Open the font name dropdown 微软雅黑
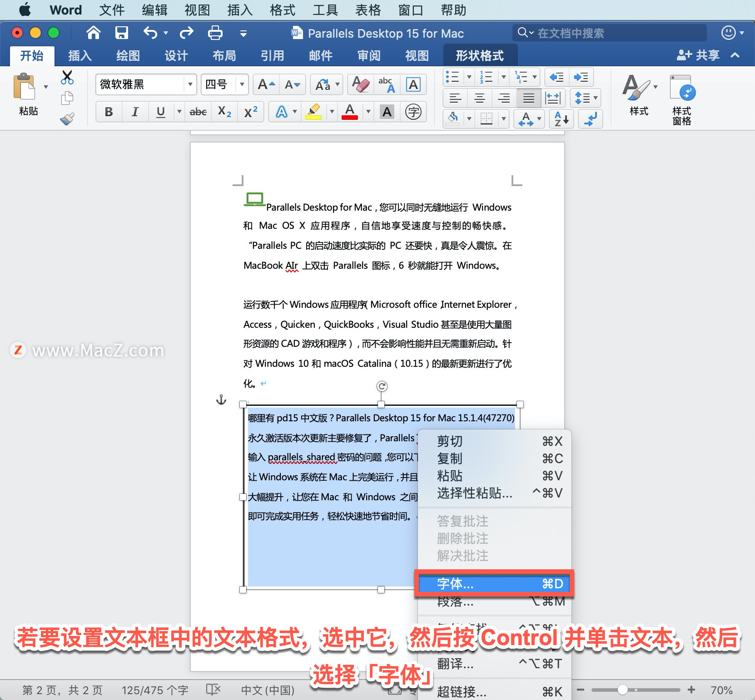 coord(190,84)
